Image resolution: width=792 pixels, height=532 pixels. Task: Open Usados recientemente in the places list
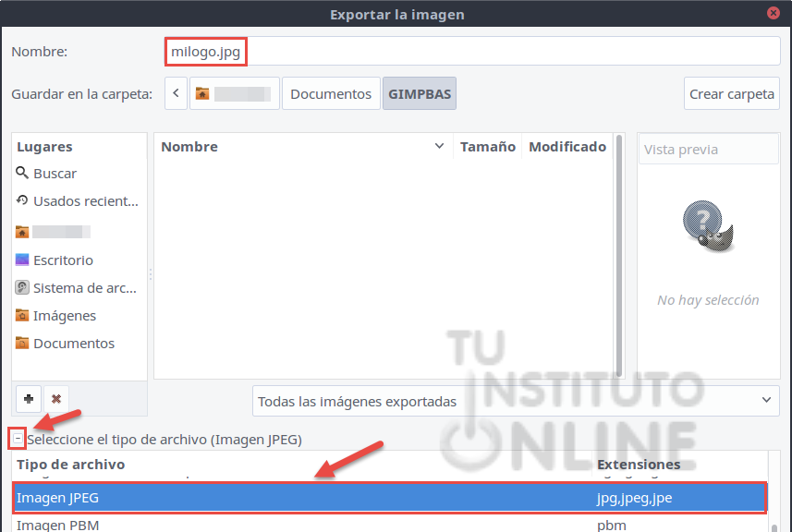(x=79, y=201)
